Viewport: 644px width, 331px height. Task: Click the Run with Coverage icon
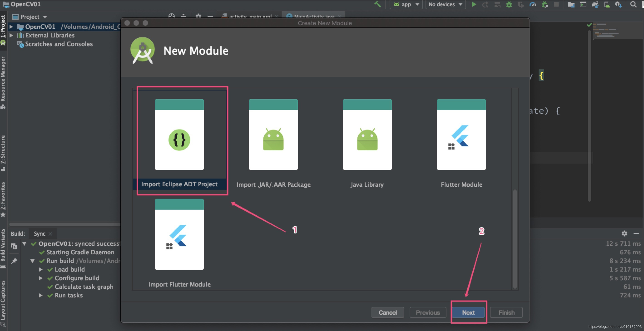[521, 5]
